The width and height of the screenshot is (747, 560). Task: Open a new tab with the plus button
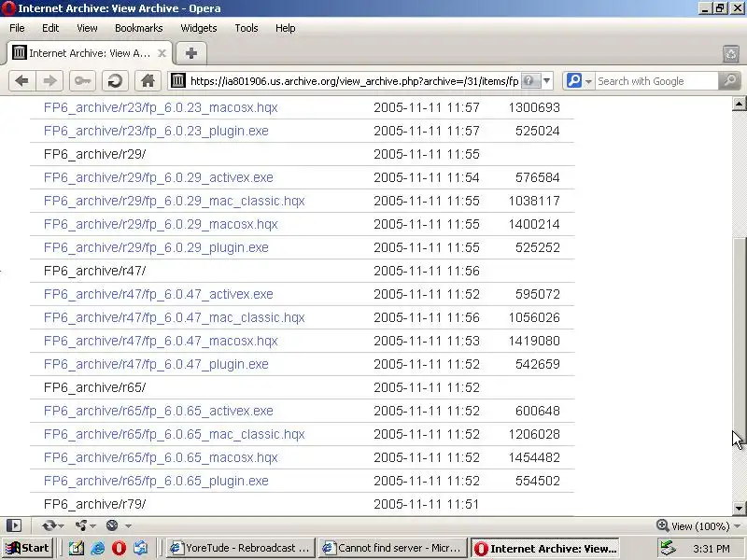point(191,53)
